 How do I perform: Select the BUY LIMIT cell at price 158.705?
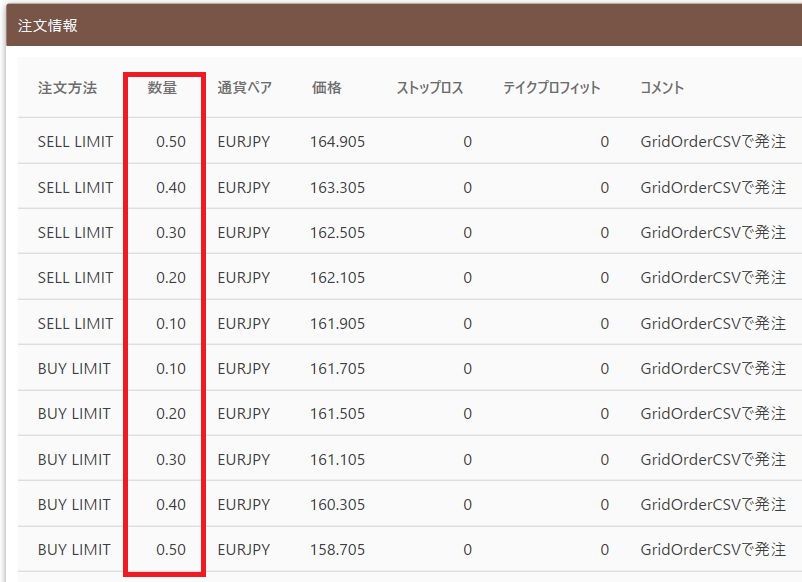(x=74, y=550)
